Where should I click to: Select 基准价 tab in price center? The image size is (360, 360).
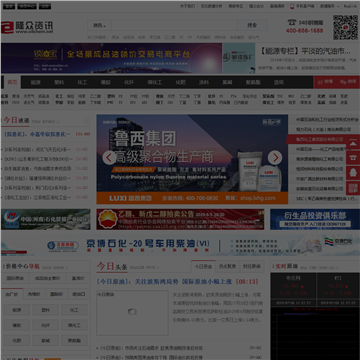pos(78,278)
